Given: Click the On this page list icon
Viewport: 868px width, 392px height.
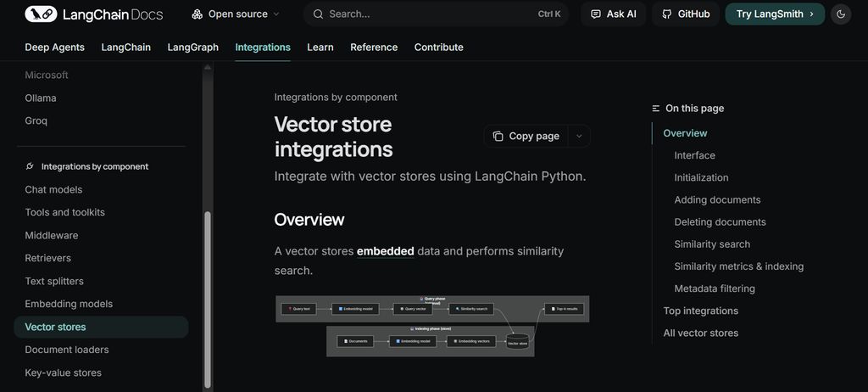Looking at the screenshot, I should [x=656, y=109].
